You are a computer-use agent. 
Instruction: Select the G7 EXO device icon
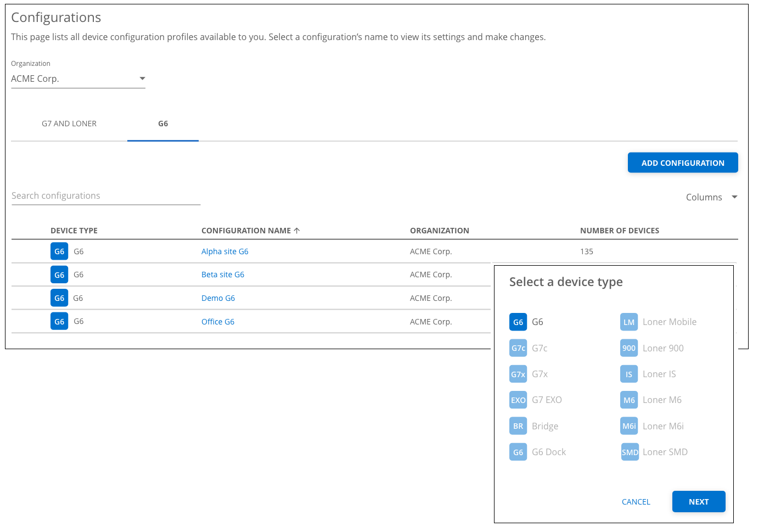[x=518, y=400]
